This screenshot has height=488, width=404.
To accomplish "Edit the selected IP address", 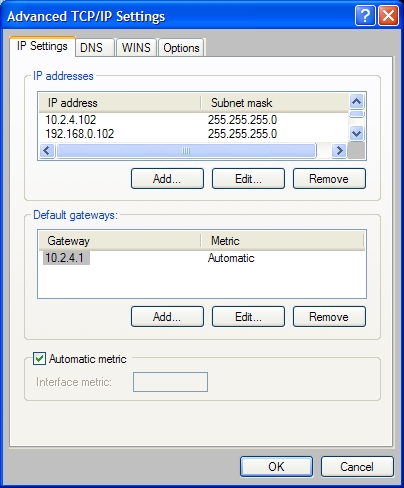I will click(x=248, y=179).
